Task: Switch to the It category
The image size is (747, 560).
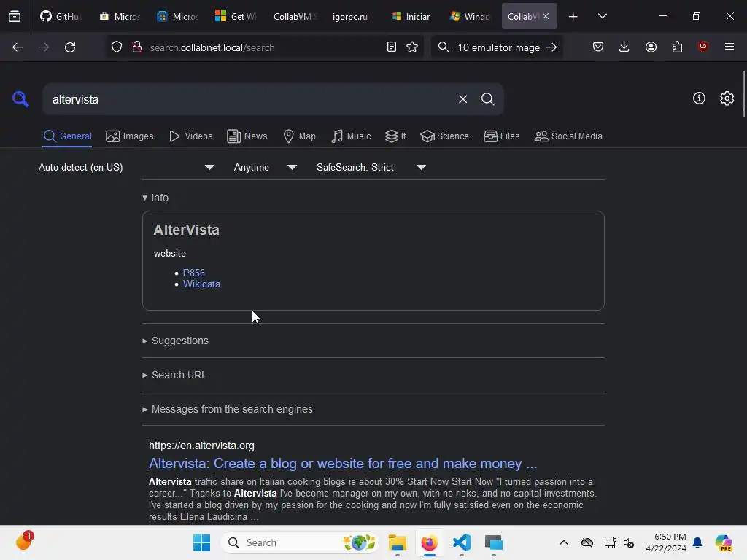Action: pyautogui.click(x=395, y=136)
